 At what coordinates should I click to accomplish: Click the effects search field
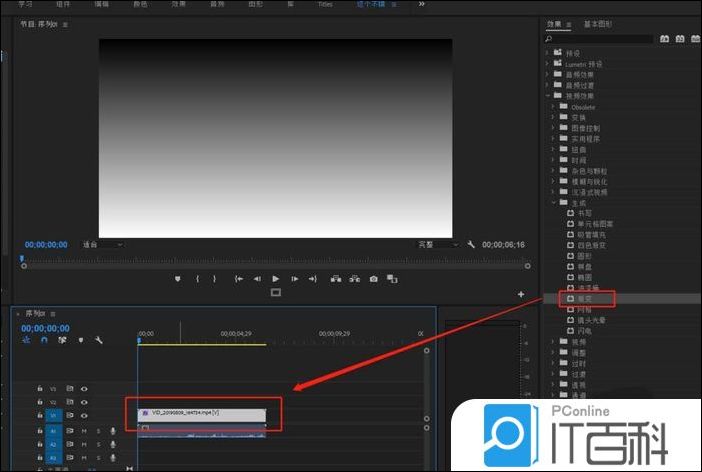click(x=600, y=39)
